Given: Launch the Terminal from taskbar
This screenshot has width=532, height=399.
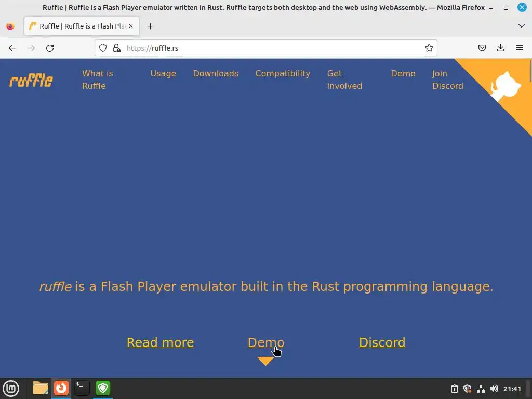Looking at the screenshot, I should (x=82, y=388).
